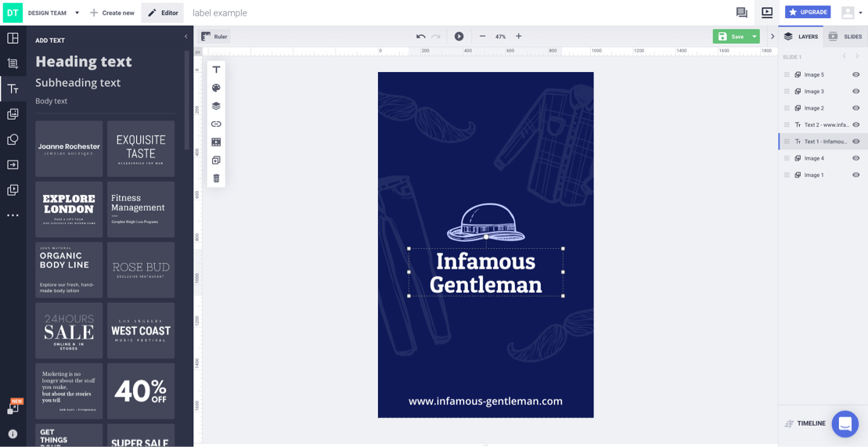Click the 47% zoom level value
868x447 pixels.
[500, 37]
